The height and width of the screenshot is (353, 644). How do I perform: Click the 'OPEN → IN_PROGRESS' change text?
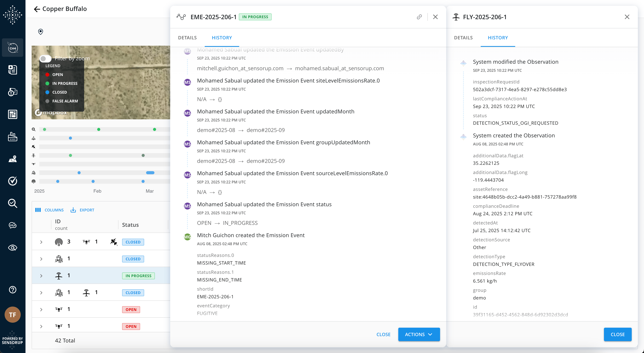click(x=227, y=223)
